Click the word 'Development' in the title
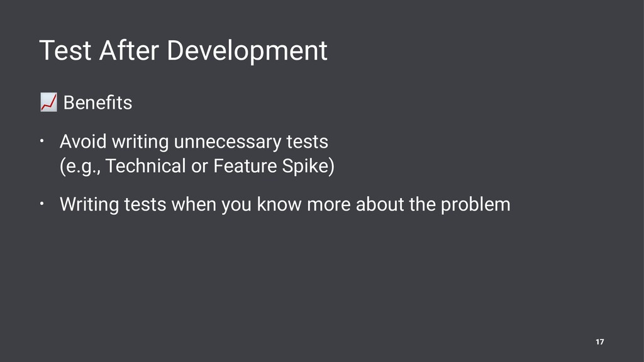The width and height of the screenshot is (644, 362). (247, 52)
